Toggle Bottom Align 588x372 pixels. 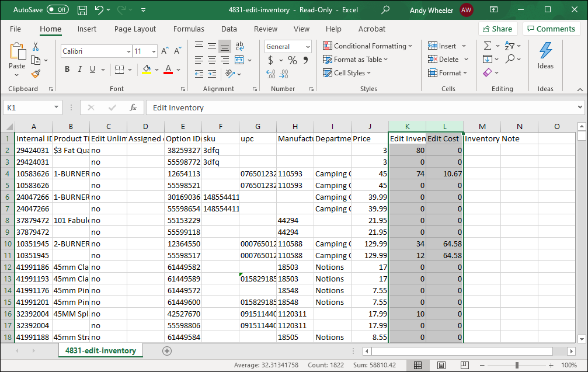(x=225, y=47)
